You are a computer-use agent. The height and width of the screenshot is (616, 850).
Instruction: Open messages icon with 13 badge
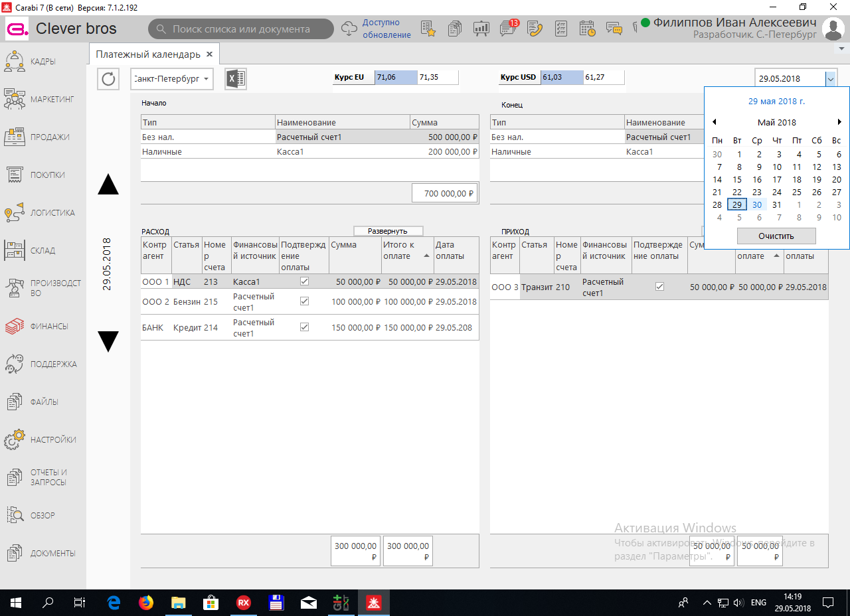509,29
